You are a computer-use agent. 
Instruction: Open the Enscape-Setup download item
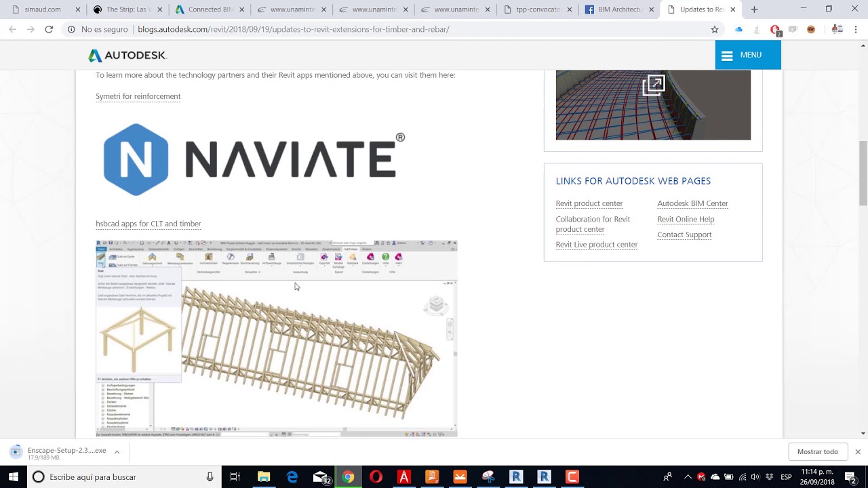pyautogui.click(x=58, y=453)
